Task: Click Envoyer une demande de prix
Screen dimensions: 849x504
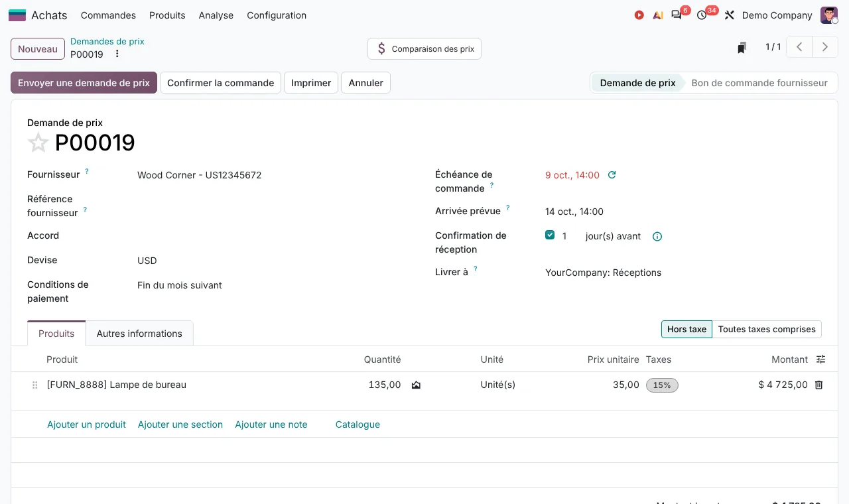Action: click(84, 83)
